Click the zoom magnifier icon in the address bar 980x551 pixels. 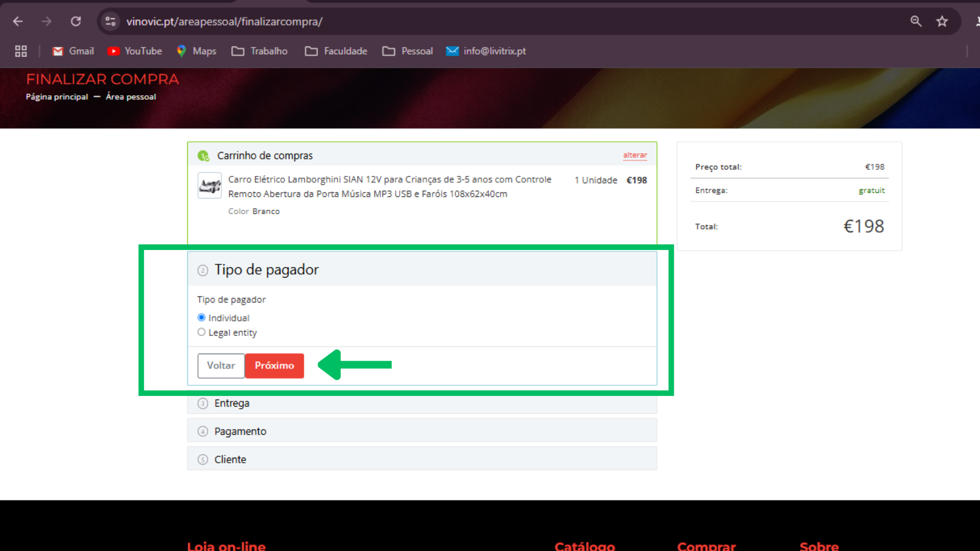click(x=916, y=21)
